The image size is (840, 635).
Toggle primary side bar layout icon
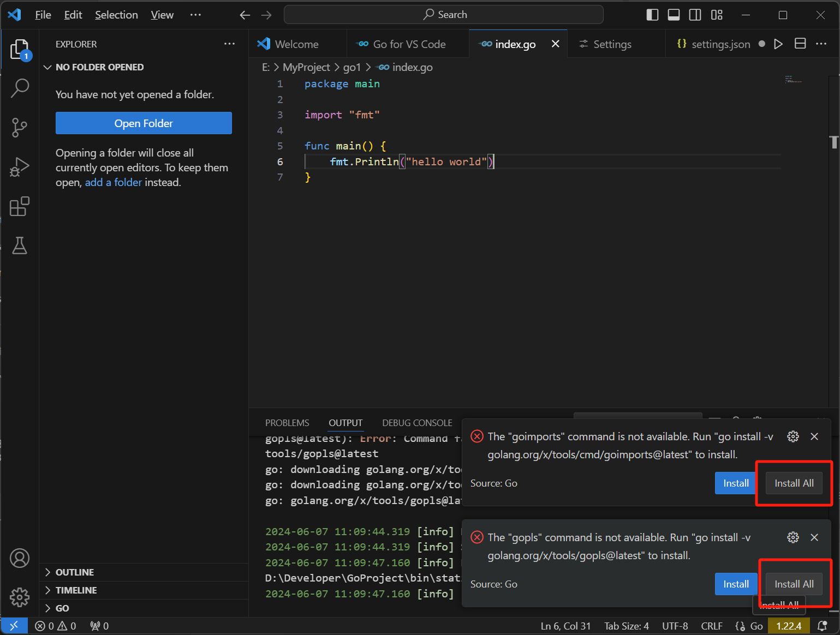(652, 15)
